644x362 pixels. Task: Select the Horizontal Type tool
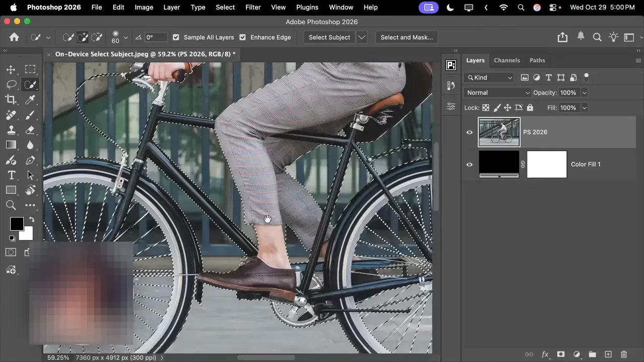click(x=12, y=175)
